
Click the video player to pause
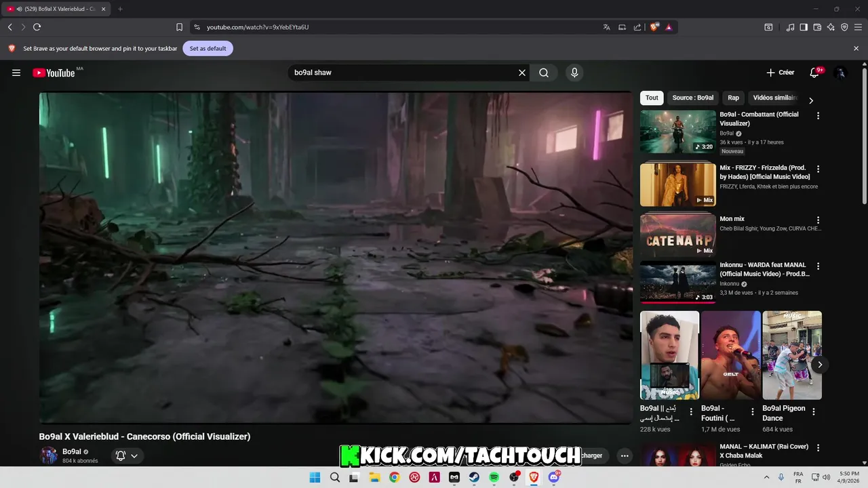pyautogui.click(x=335, y=258)
